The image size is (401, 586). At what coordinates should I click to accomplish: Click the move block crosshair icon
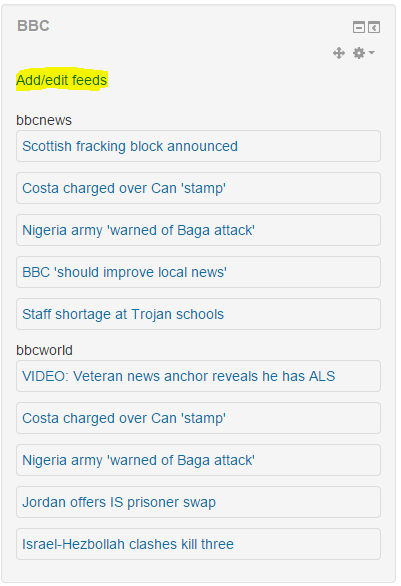click(x=339, y=53)
